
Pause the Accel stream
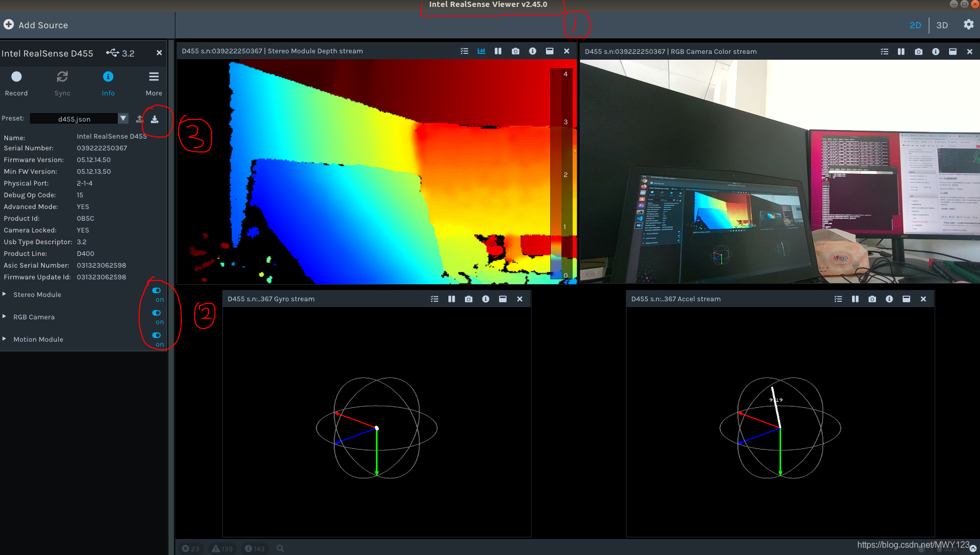pyautogui.click(x=855, y=299)
